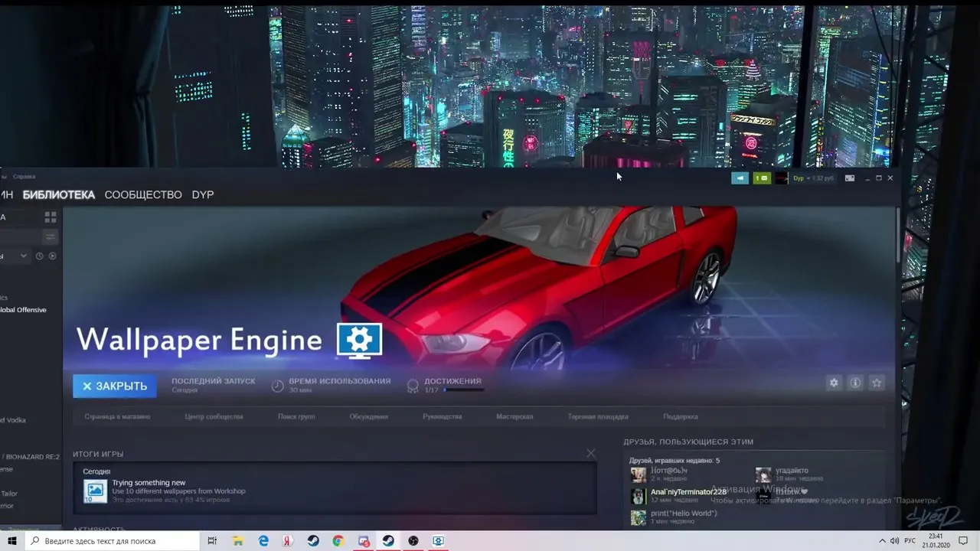The width and height of the screenshot is (980, 551).
Task: Select Global Offensive in library list
Action: coord(23,310)
